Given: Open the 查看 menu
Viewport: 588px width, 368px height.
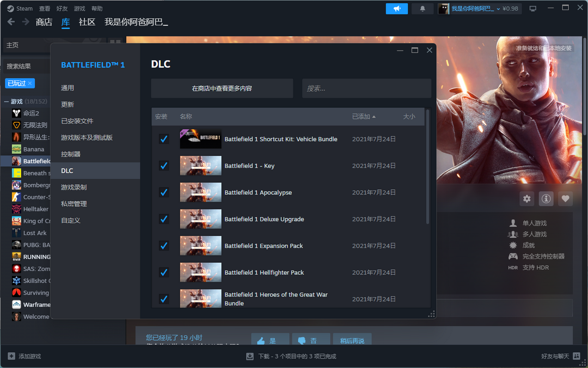Looking at the screenshot, I should [x=45, y=9].
